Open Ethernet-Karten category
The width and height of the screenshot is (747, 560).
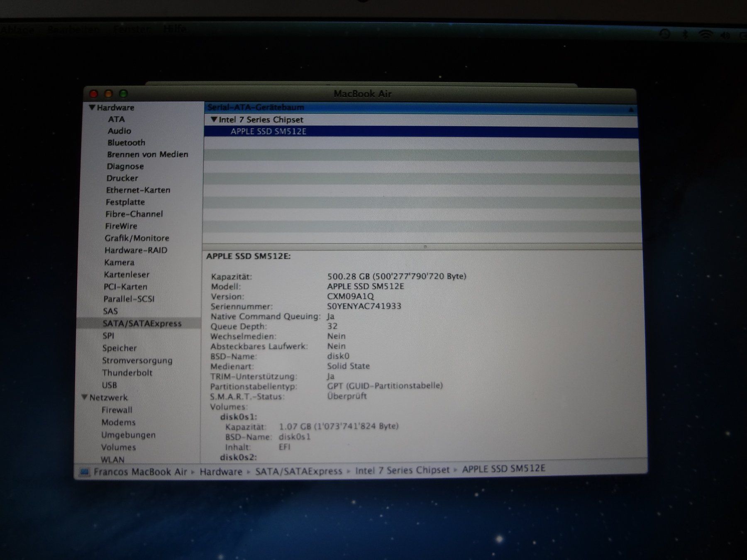(138, 190)
